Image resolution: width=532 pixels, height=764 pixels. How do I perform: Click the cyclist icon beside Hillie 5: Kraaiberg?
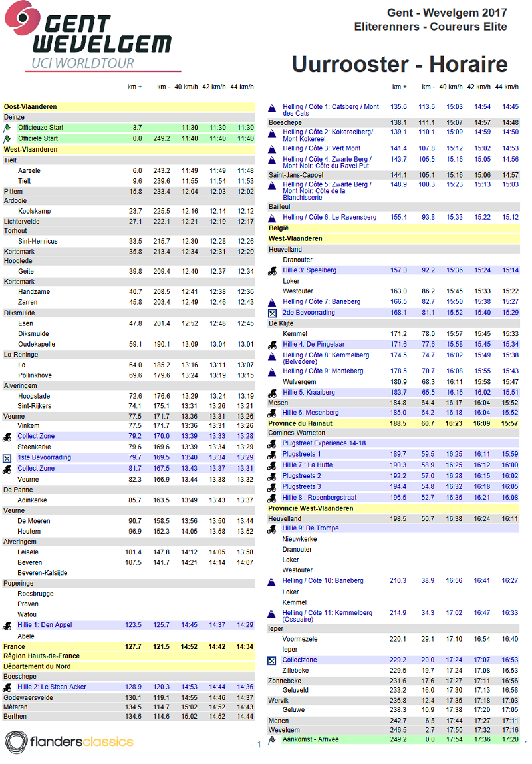click(x=272, y=393)
